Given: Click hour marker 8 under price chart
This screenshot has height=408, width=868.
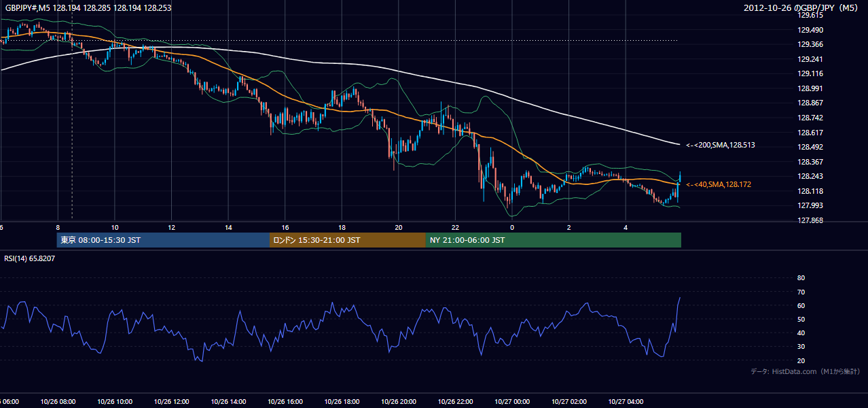Looking at the screenshot, I should pos(58,227).
